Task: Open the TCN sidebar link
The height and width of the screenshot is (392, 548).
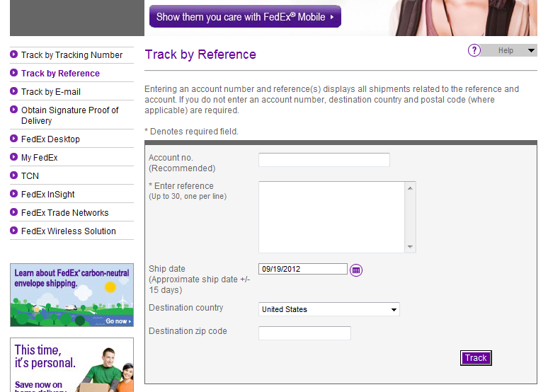Action: click(30, 175)
